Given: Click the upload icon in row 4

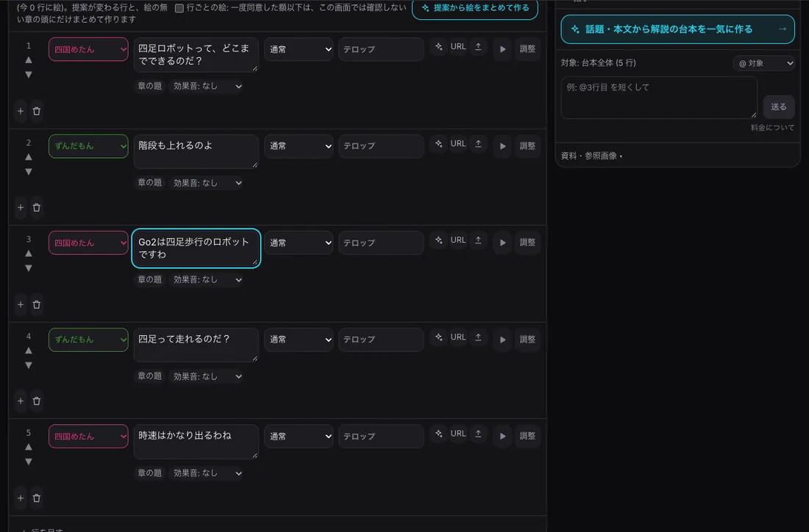Looking at the screenshot, I should click(478, 337).
